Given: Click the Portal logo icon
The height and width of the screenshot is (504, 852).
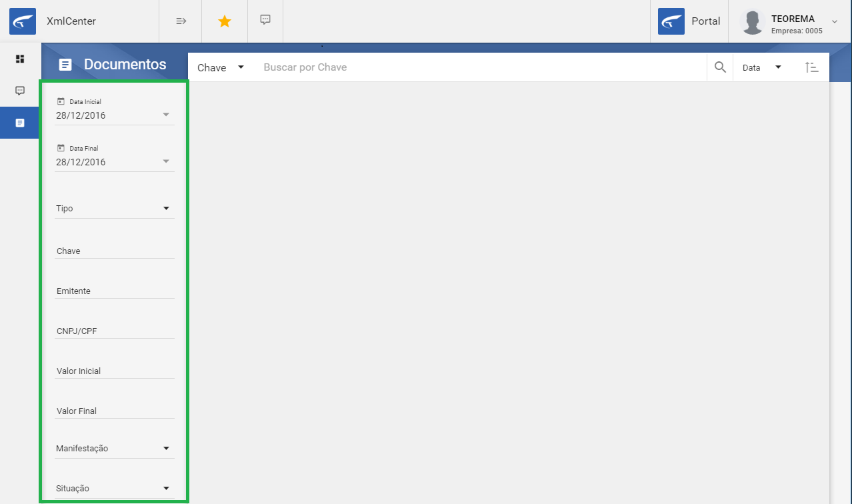Looking at the screenshot, I should [671, 21].
